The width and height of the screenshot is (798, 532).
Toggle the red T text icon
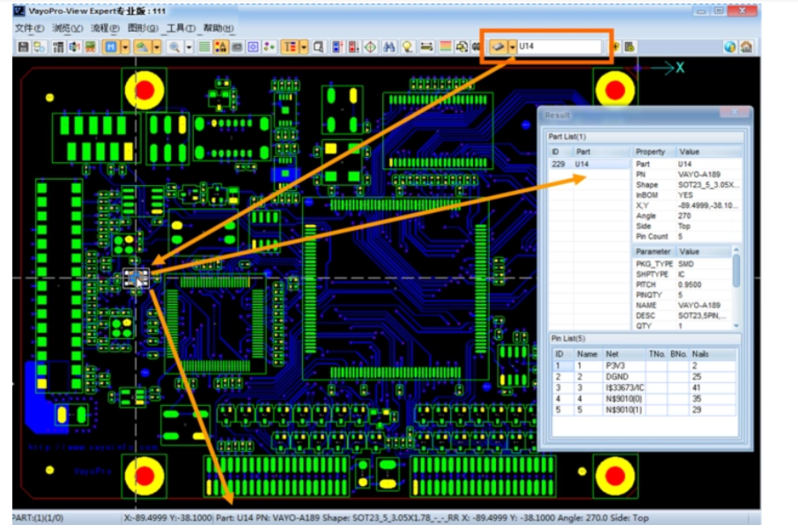click(x=290, y=47)
